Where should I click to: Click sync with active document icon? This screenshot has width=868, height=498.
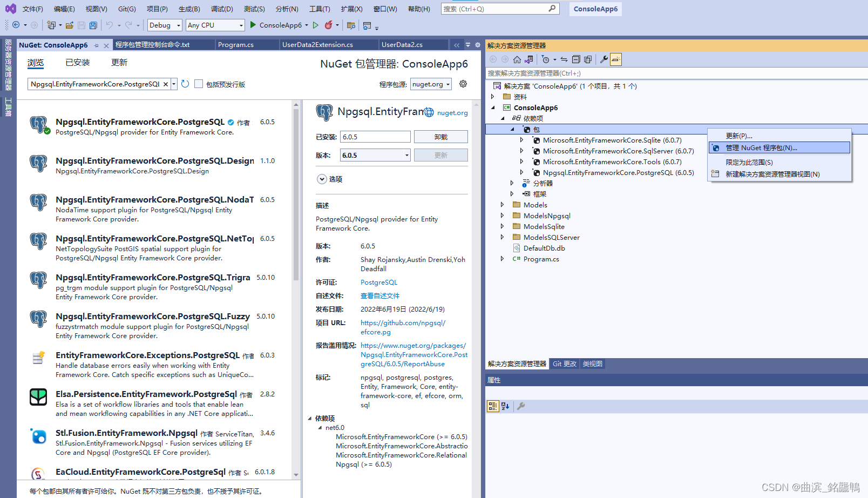tap(564, 59)
